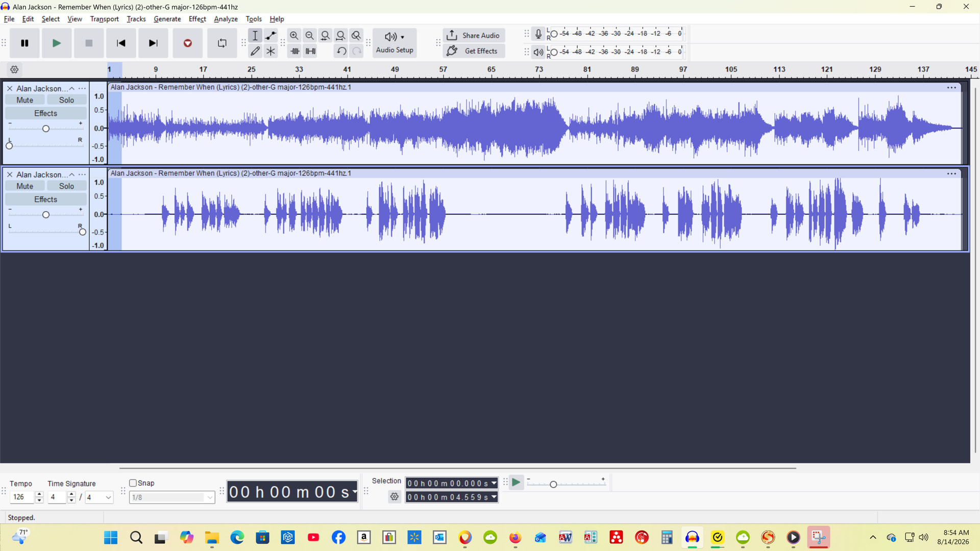Zoom out with the magnifier minus icon

[309, 36]
